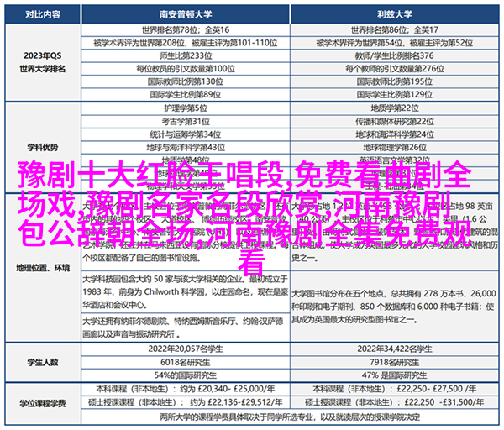Click the '2023年QS 世界大学排名' row label
This screenshot has height=430, width=504.
point(43,62)
